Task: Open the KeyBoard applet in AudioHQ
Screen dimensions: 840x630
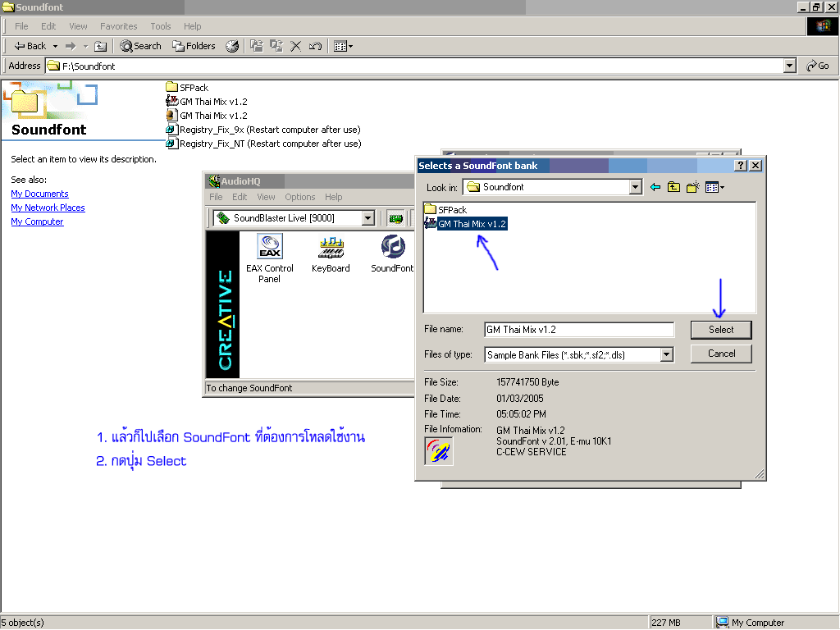Action: [331, 254]
